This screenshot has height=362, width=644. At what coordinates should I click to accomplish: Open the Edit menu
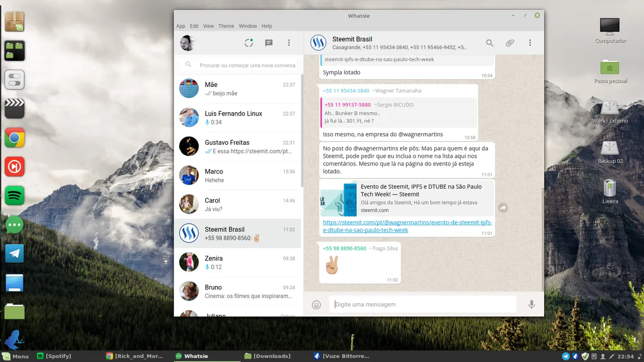click(194, 26)
